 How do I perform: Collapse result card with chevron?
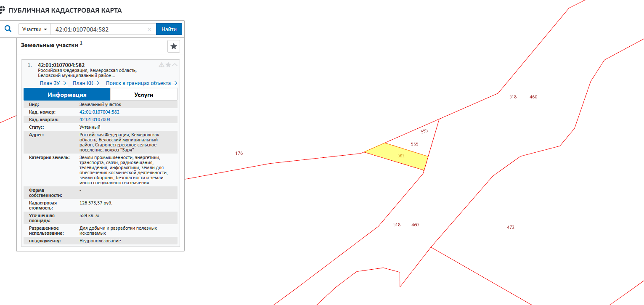175,65
